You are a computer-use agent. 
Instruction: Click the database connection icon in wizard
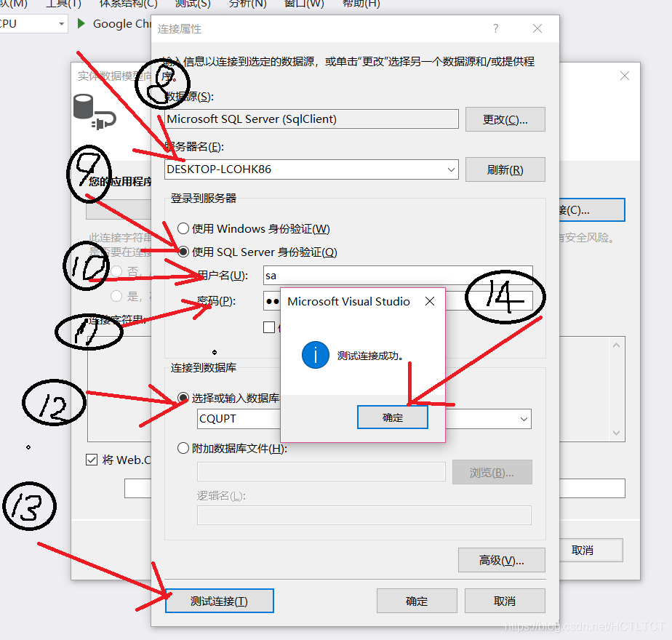(95, 112)
